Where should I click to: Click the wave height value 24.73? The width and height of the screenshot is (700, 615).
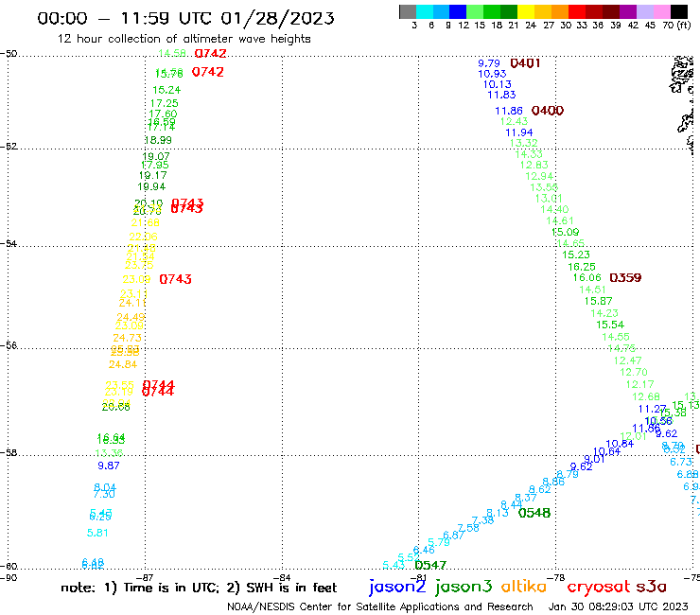click(128, 338)
